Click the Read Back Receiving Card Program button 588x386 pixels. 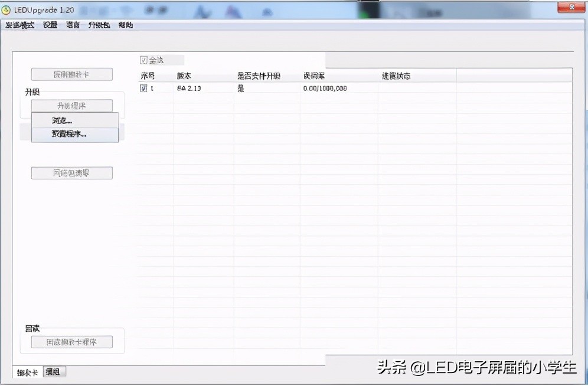click(71, 341)
